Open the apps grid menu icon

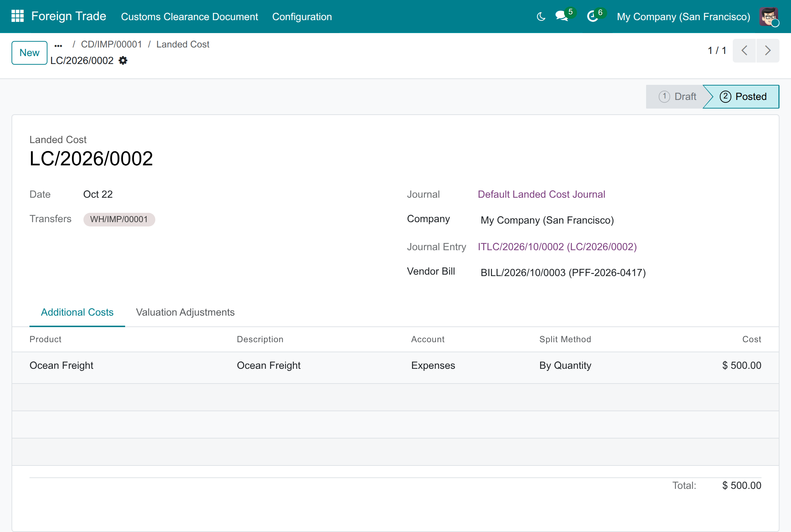[18, 16]
